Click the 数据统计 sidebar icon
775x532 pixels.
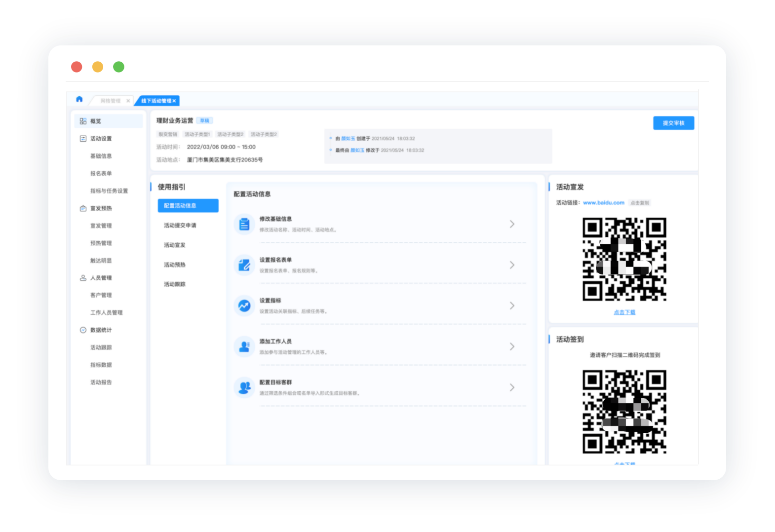[x=83, y=330]
